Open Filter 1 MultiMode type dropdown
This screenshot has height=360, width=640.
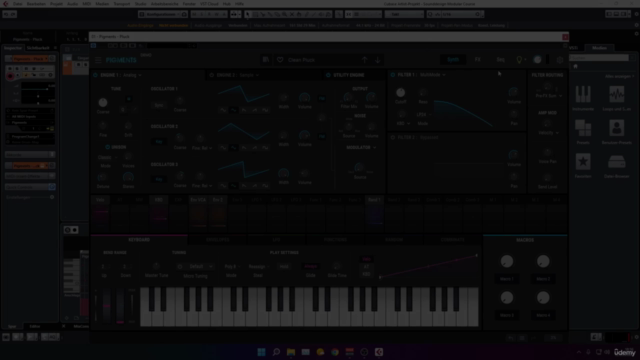[433, 75]
